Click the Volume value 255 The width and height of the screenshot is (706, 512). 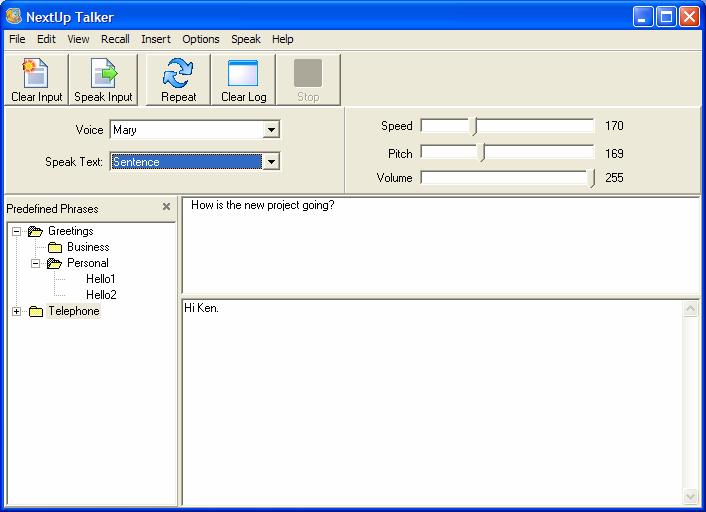pyautogui.click(x=614, y=178)
